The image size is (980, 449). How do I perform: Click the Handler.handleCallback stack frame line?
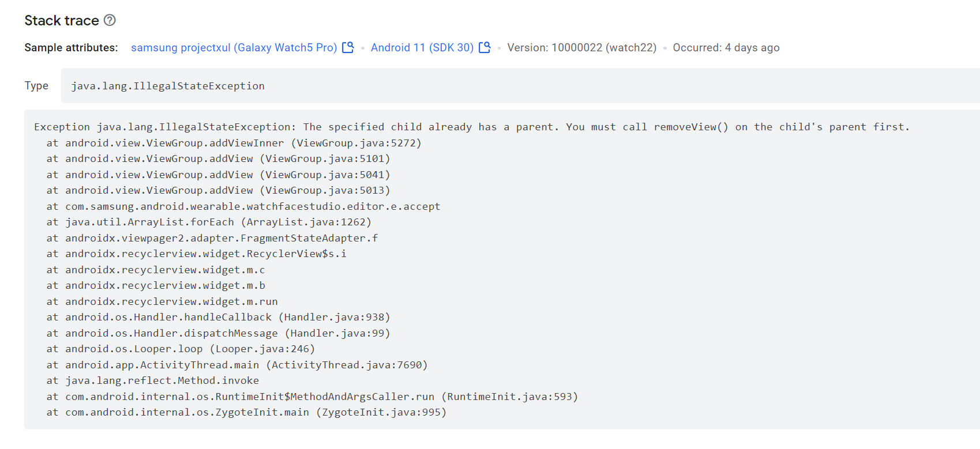coord(218,317)
